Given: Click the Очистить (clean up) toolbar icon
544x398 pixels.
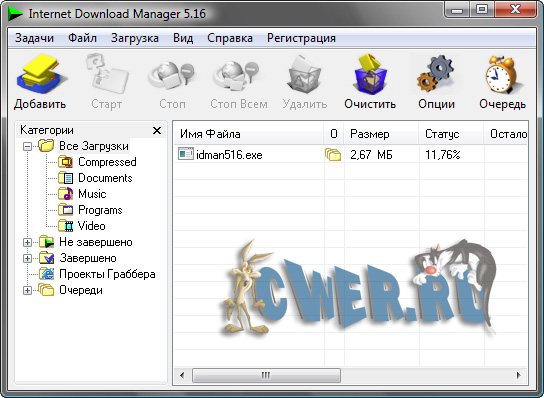Looking at the screenshot, I should click(x=370, y=74).
